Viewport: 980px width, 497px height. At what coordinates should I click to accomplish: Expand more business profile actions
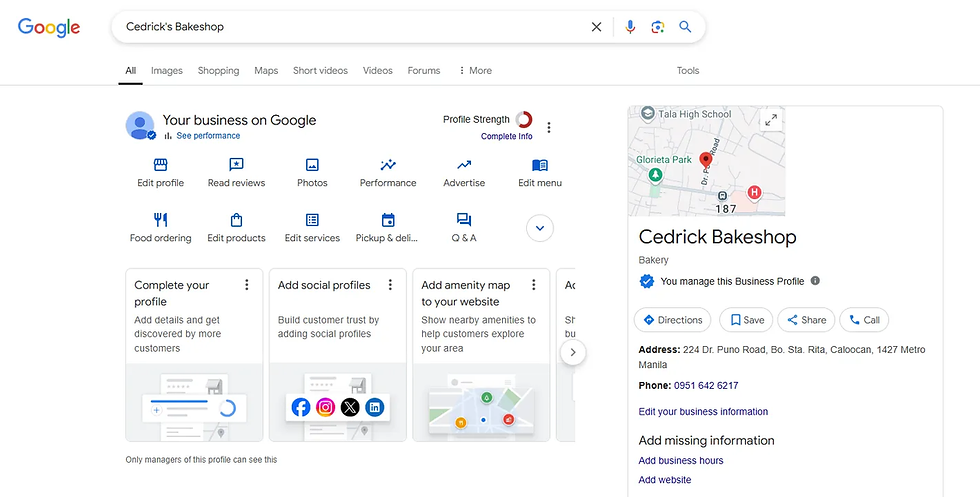coord(540,228)
